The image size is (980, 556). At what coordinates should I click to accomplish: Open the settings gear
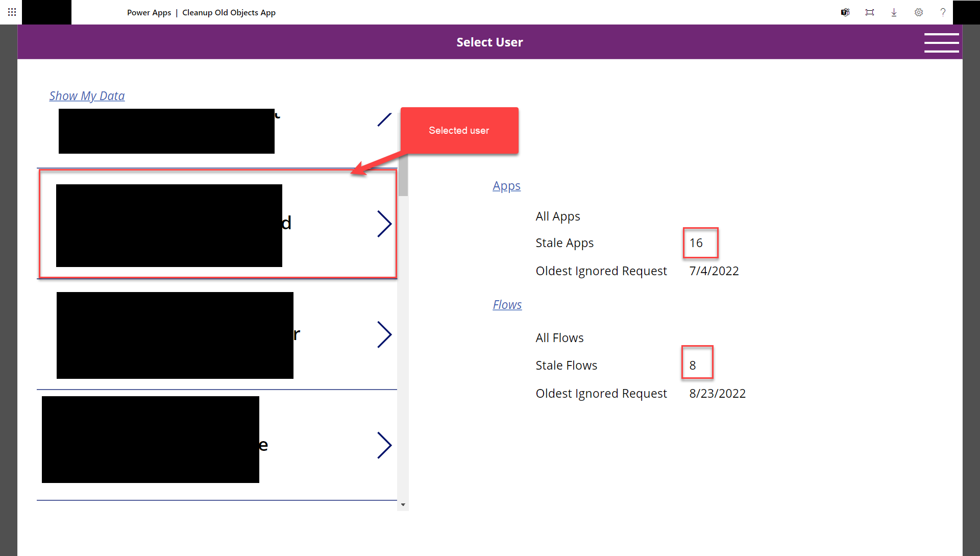(918, 12)
